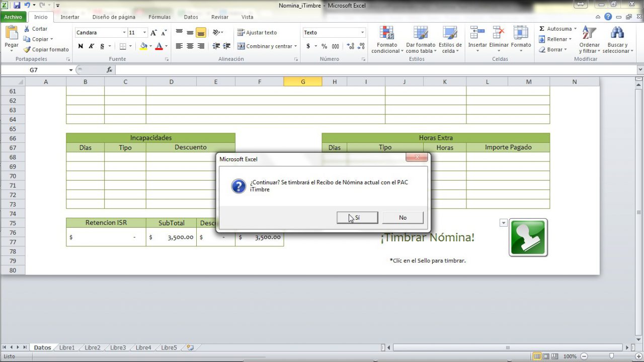Confirm dialog by clicking Sí
The height and width of the screenshot is (362, 644).
pos(357,218)
